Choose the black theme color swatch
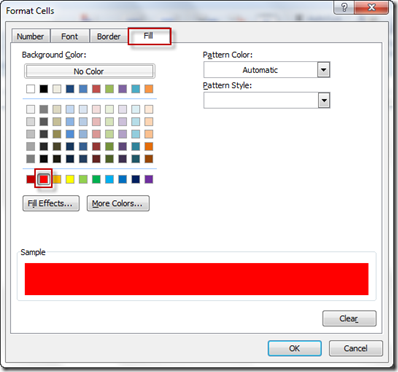Viewport: 398px width, 372px height. (x=44, y=89)
